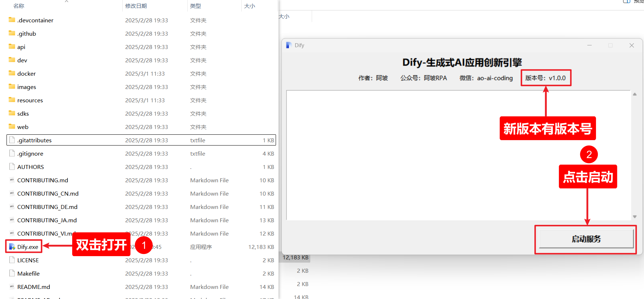Select the .gitattributes file name
This screenshot has height=299, width=644.
pos(34,140)
